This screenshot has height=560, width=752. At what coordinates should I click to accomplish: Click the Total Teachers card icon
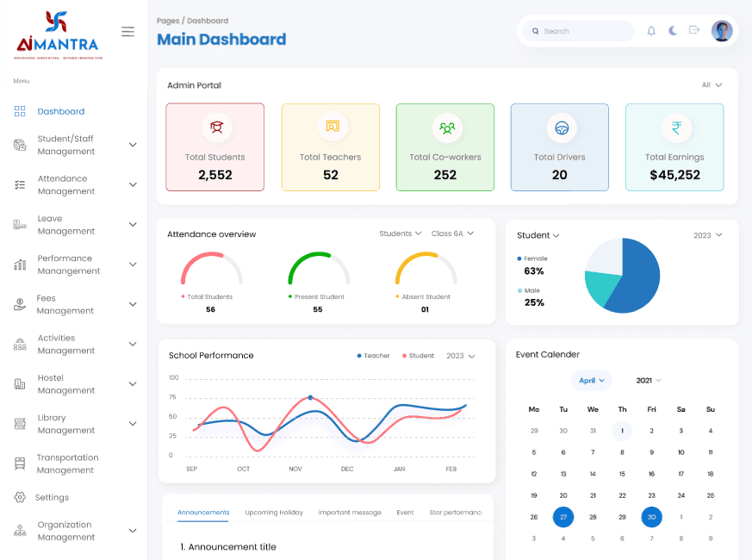click(x=331, y=128)
